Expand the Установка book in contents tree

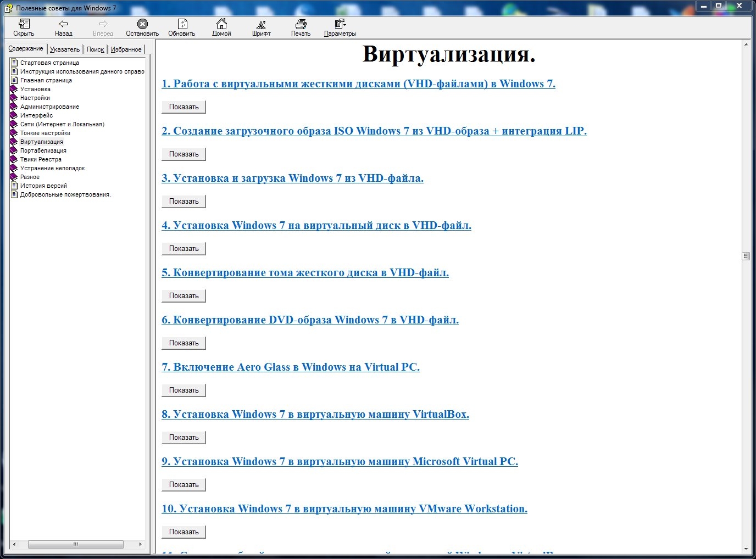pyautogui.click(x=14, y=89)
